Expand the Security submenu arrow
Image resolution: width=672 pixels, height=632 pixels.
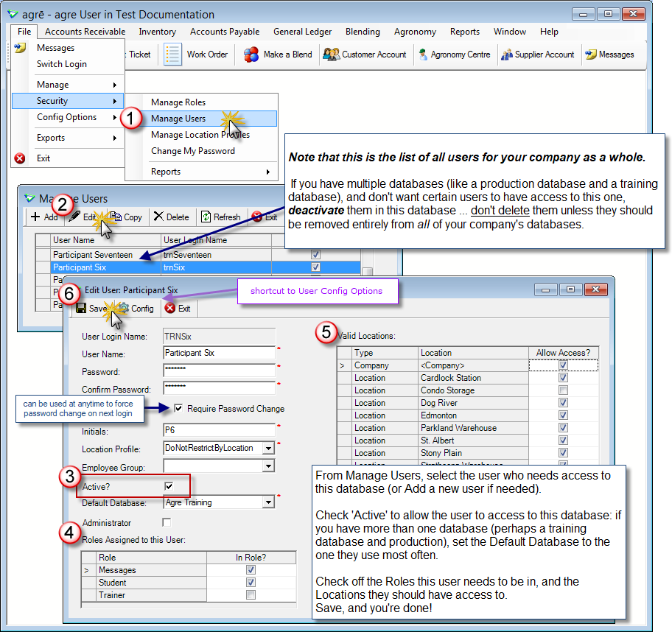click(x=115, y=101)
